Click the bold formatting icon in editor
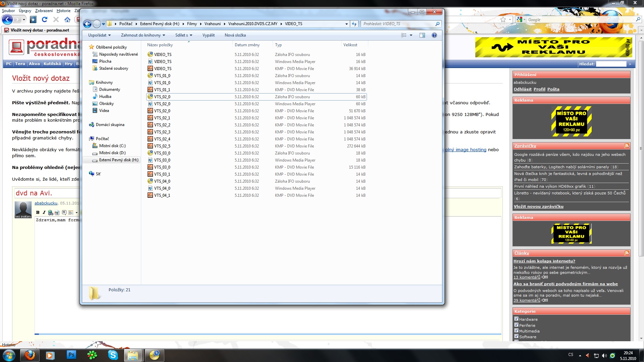This screenshot has height=362, width=644. click(38, 213)
